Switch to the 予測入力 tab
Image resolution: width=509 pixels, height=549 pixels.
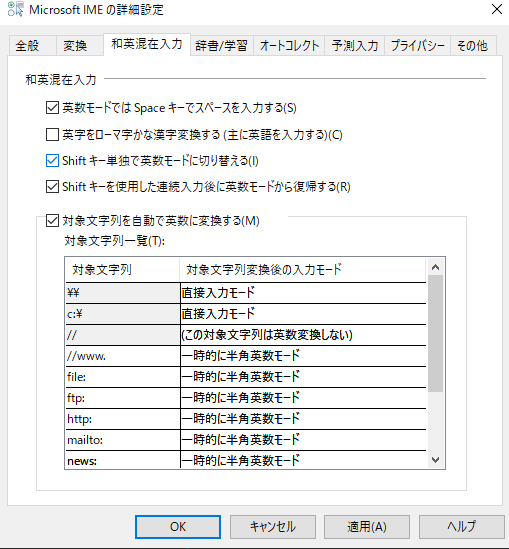(x=355, y=46)
